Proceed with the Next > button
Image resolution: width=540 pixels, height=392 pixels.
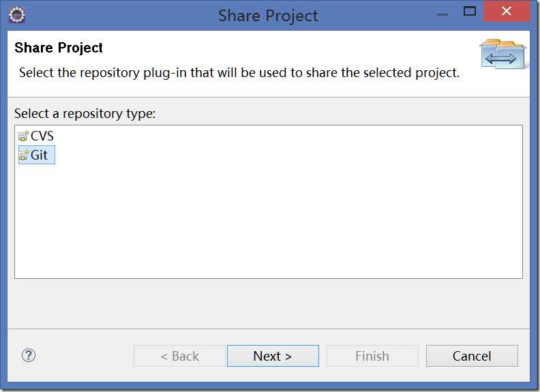[273, 356]
